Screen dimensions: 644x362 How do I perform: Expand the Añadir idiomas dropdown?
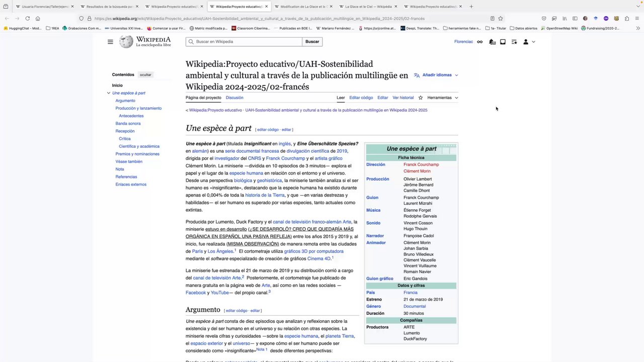436,75
